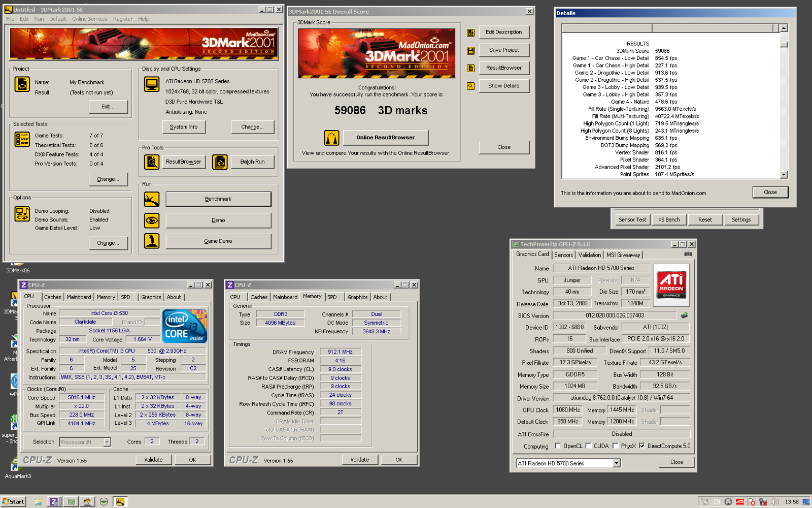Click the Project icon in 3DMark2001

click(22, 84)
